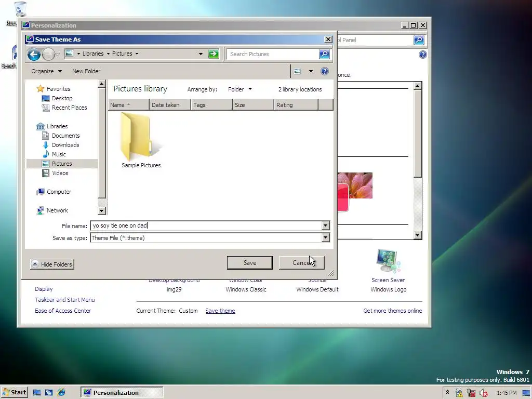This screenshot has height=399, width=532.
Task: Open help icon in Personalization window
Action: 422,55
